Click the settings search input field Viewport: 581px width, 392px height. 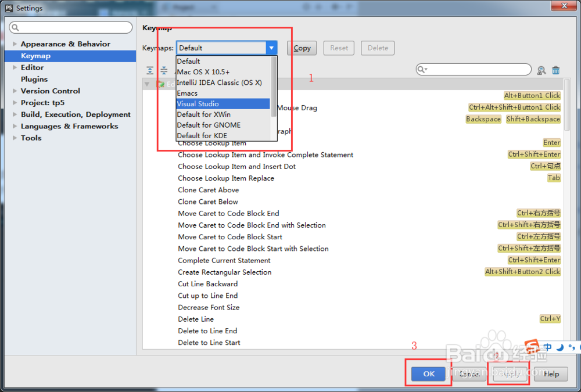coord(71,27)
